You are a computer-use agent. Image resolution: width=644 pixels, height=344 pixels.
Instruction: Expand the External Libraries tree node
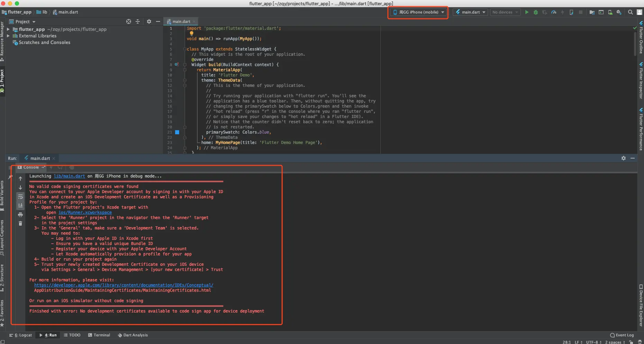click(x=8, y=36)
